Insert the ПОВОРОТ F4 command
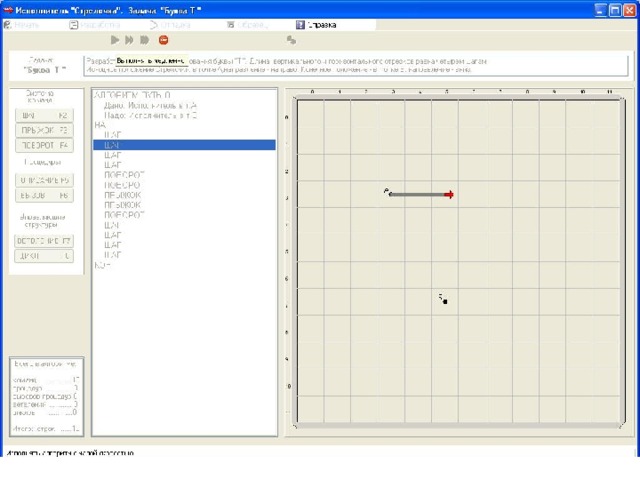Image resolution: width=640 pixels, height=480 pixels. (x=44, y=145)
